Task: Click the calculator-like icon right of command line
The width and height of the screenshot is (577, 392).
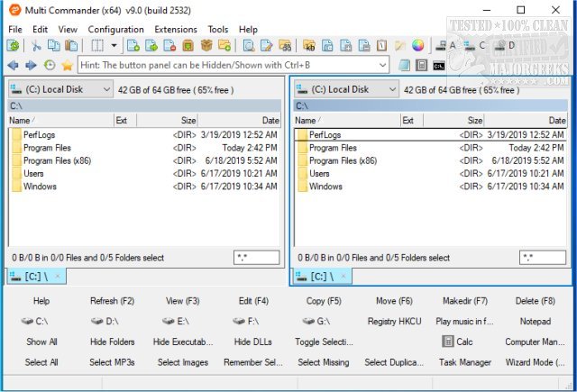Action: coord(421,66)
